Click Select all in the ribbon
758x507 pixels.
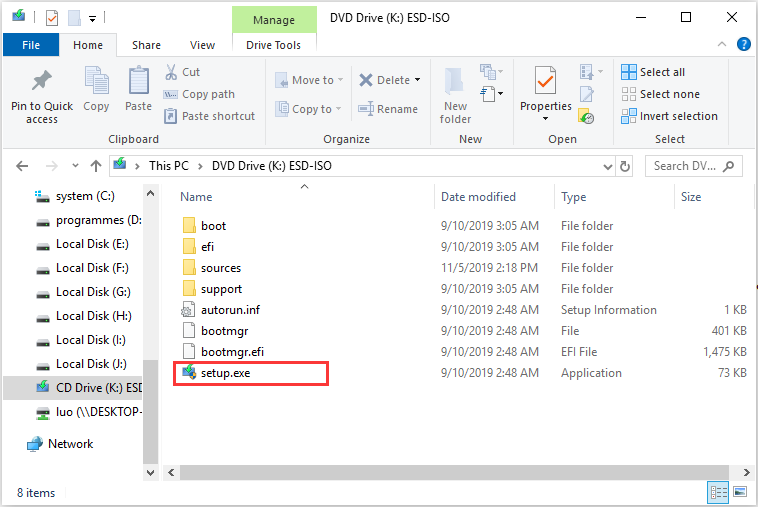pyautogui.click(x=653, y=72)
